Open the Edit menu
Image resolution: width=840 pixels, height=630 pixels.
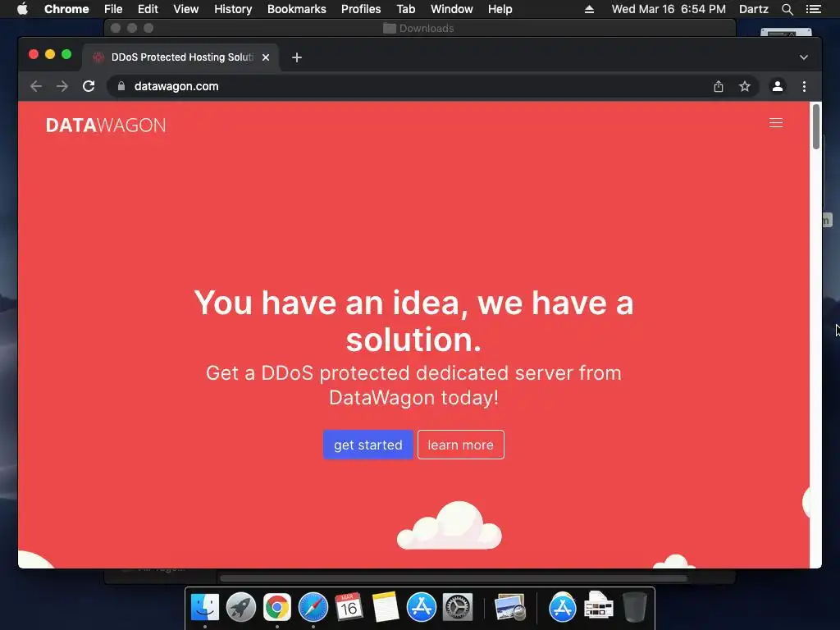[148, 9]
